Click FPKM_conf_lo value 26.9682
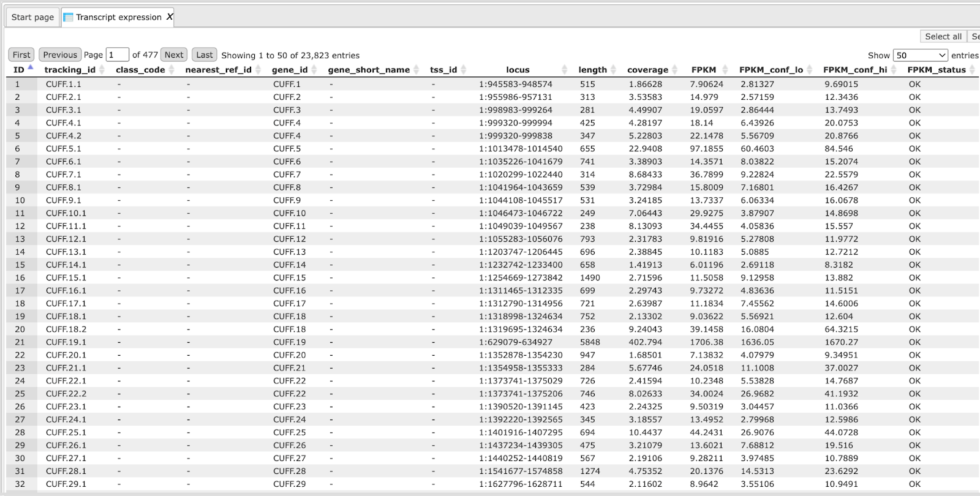The height and width of the screenshot is (496, 980). click(757, 394)
